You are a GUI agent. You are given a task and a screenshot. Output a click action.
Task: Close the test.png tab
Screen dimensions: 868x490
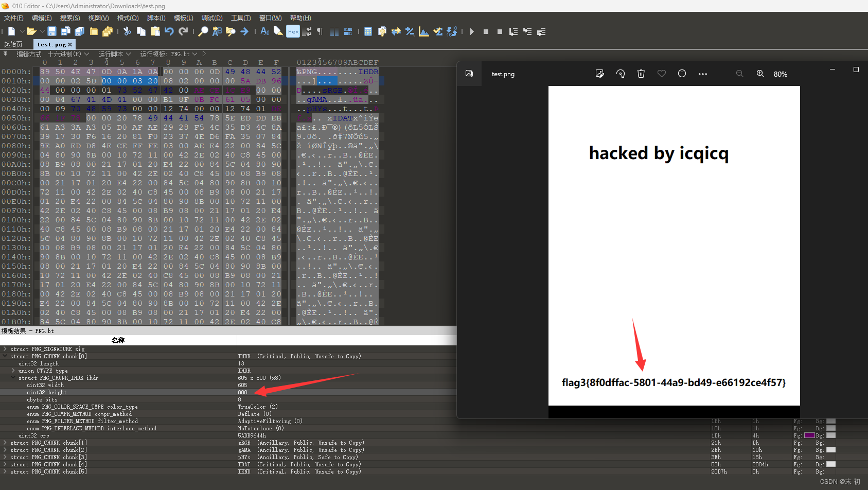tap(70, 44)
